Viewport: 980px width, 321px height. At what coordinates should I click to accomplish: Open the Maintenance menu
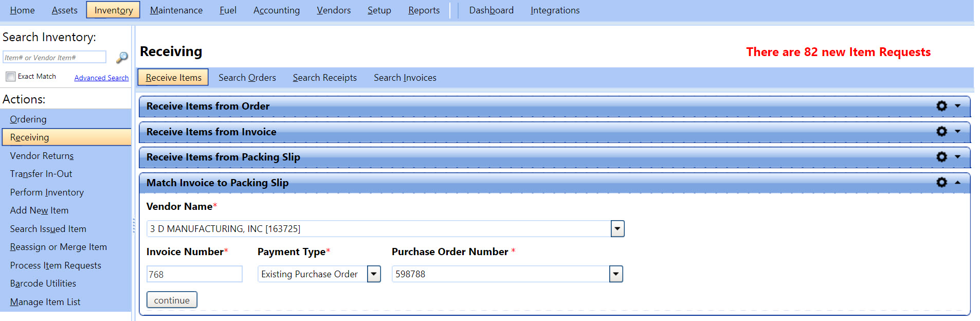tap(176, 10)
